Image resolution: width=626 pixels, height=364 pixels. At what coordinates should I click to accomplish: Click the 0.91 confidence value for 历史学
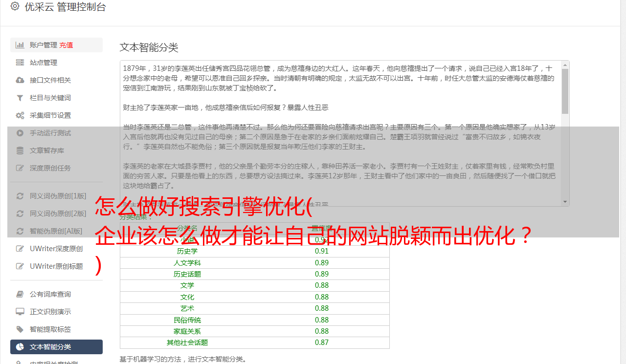[x=322, y=251]
